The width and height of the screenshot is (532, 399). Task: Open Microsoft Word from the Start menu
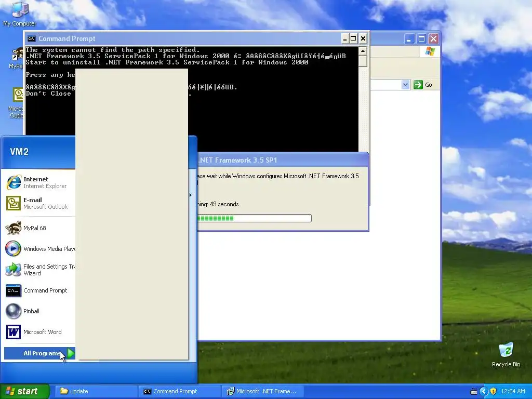(x=40, y=332)
